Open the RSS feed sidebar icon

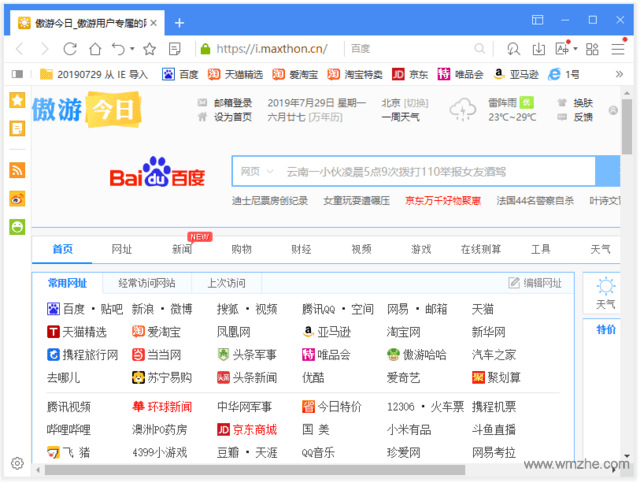pyautogui.click(x=17, y=170)
